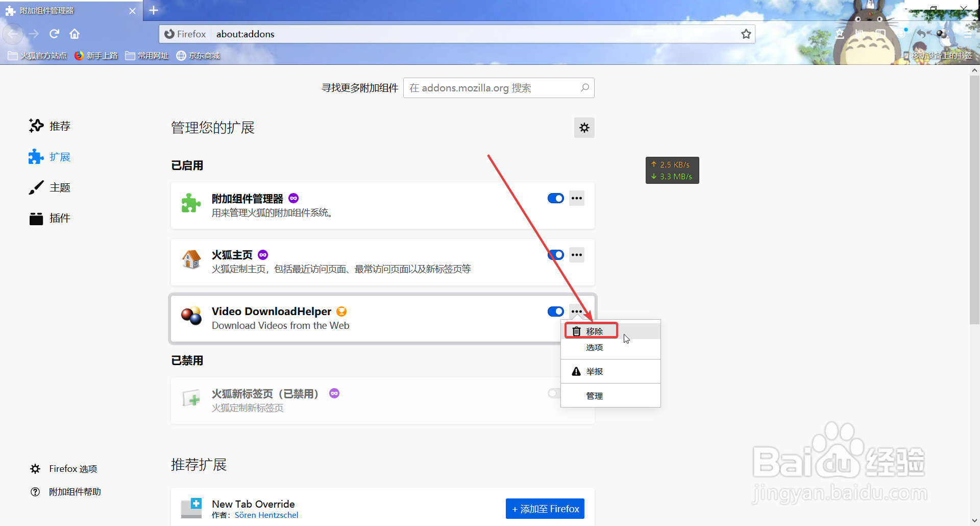This screenshot has width=980, height=526.
Task: Click the 火狐新标签页 extension icon
Action: [191, 398]
